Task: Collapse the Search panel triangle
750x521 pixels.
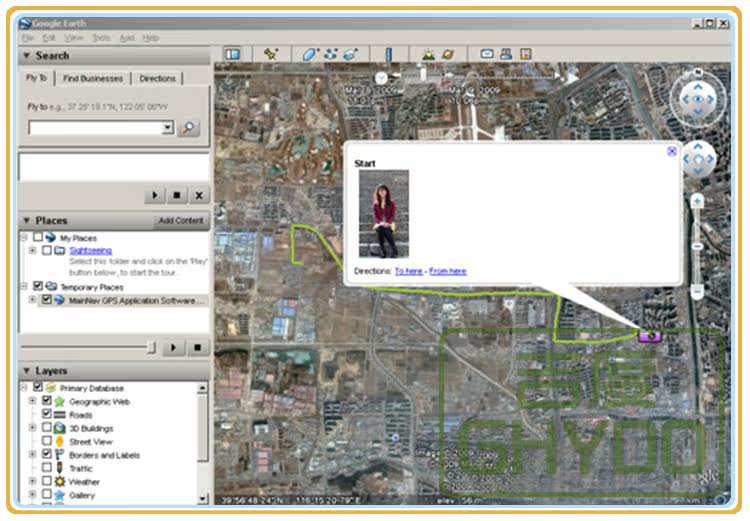Action: point(27,55)
